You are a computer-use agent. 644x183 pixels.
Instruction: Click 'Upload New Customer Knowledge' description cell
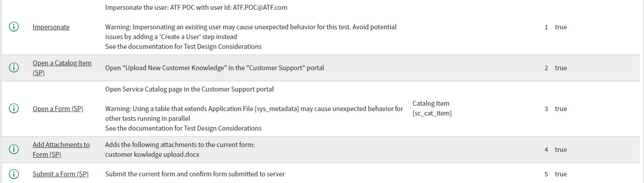tap(215, 68)
